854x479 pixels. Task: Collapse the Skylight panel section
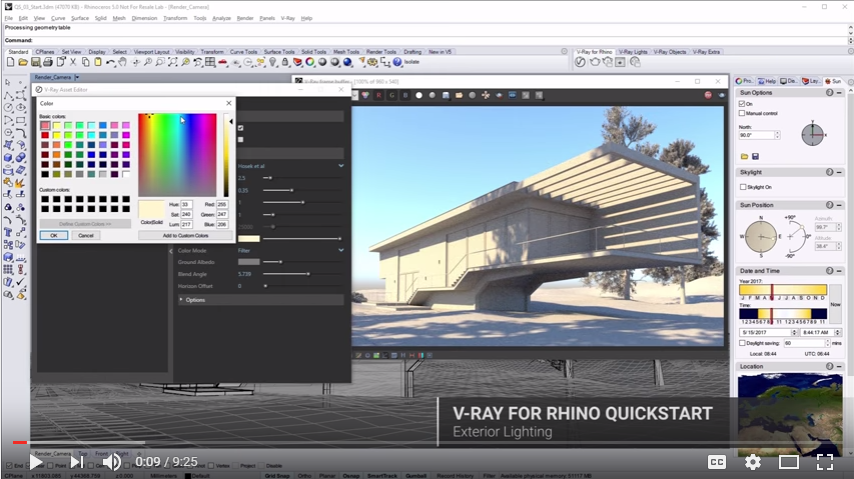839,172
